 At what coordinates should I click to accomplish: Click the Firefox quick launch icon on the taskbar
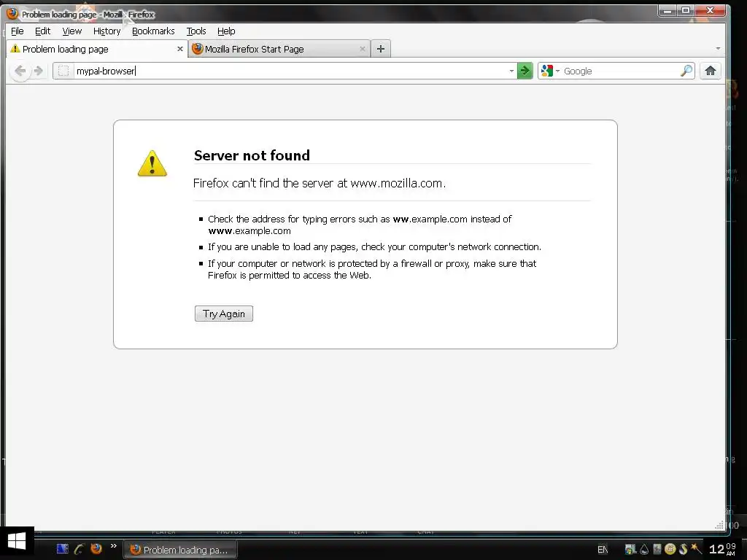[96, 548]
